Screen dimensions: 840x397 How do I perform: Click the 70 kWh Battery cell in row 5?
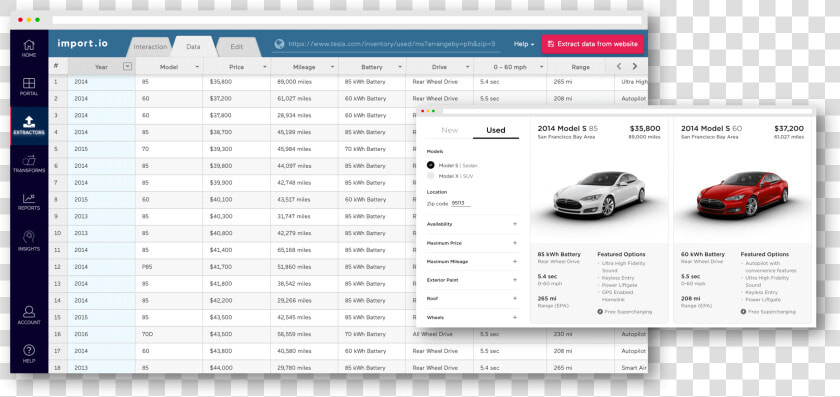372,149
